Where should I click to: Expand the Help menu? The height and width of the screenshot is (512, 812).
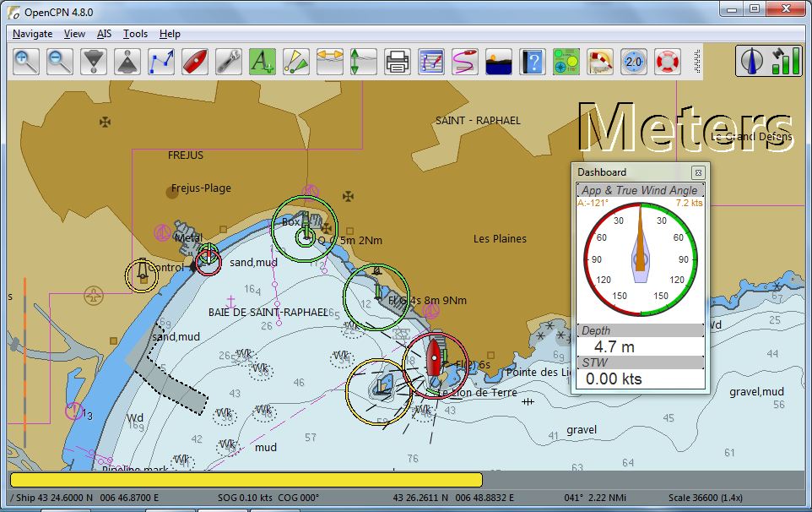[x=170, y=34]
